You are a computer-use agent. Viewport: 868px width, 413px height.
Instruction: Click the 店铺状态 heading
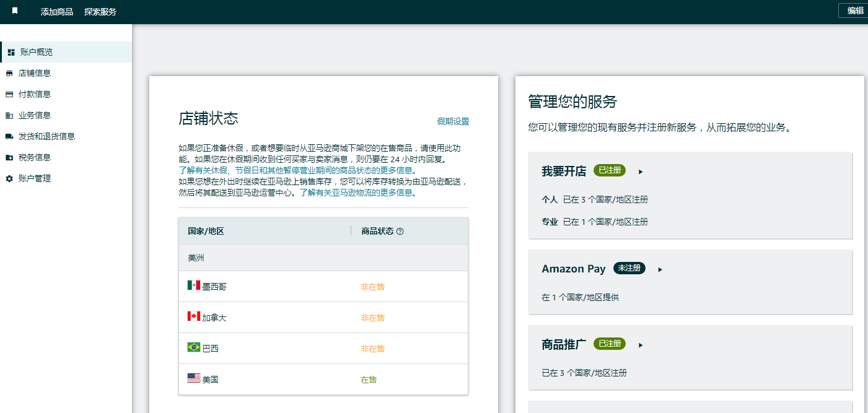click(208, 119)
